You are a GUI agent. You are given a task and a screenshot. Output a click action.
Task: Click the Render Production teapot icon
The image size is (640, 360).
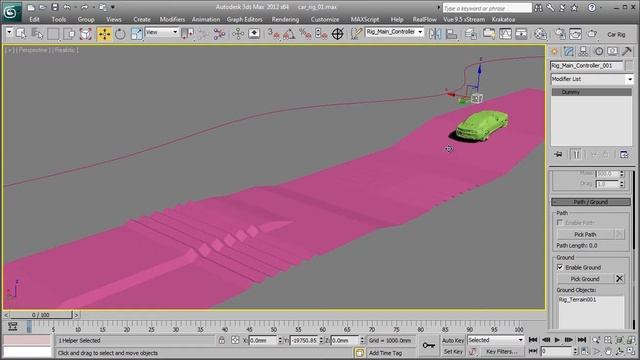pyautogui.click(x=592, y=34)
